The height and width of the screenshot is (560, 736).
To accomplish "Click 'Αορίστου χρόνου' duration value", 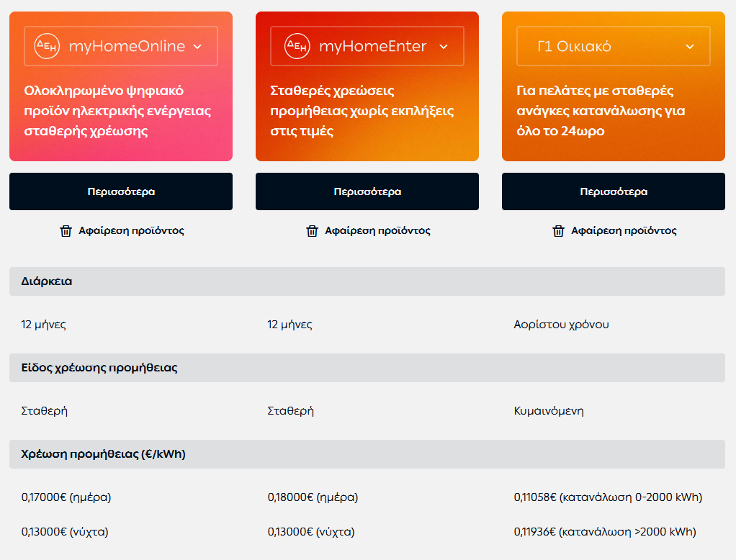I will (x=561, y=325).
